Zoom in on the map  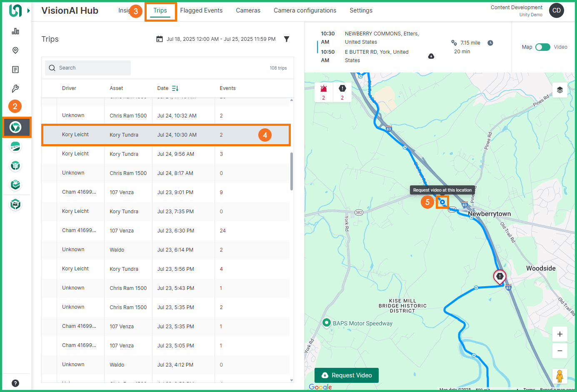click(560, 334)
